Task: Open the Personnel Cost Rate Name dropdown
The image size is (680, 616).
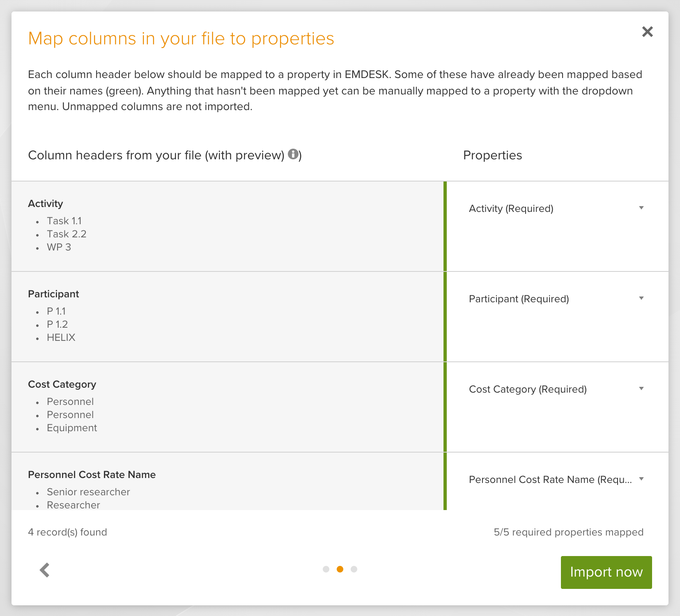Action: pos(557,480)
